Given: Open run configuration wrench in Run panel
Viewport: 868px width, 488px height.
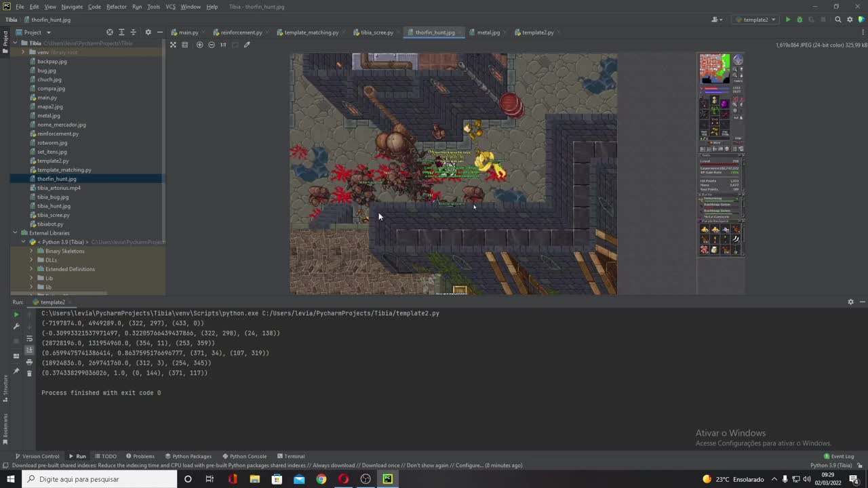Looking at the screenshot, I should 16,327.
